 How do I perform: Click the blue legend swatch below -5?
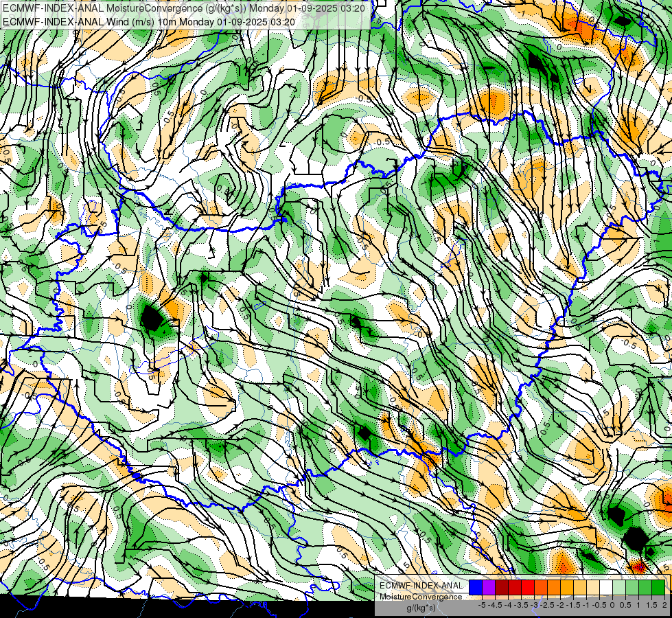(x=476, y=587)
